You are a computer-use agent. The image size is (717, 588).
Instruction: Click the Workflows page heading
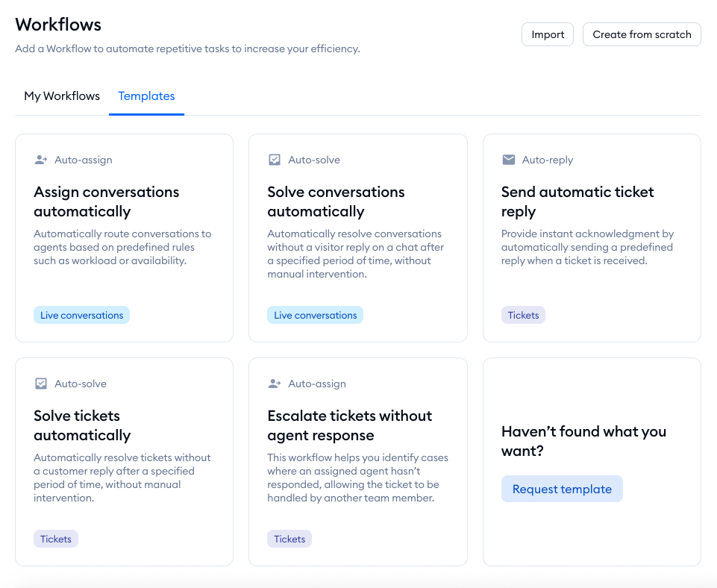click(x=58, y=25)
